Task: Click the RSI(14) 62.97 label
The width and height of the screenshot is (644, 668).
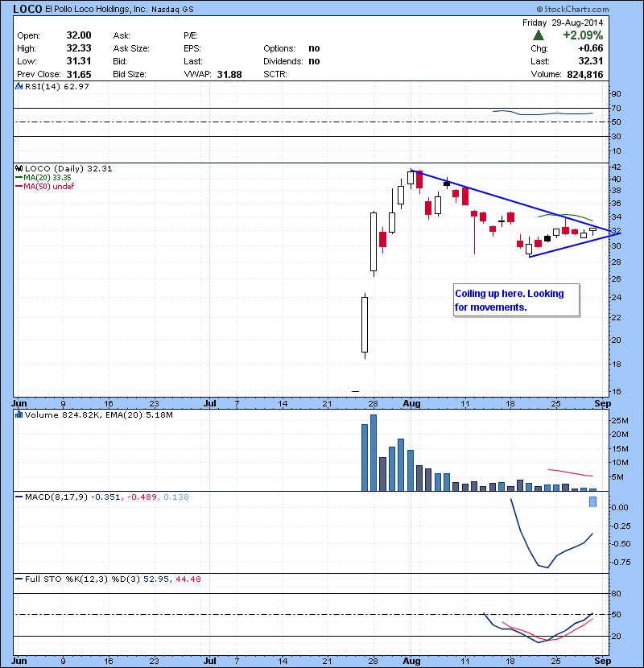Action: pyautogui.click(x=57, y=86)
